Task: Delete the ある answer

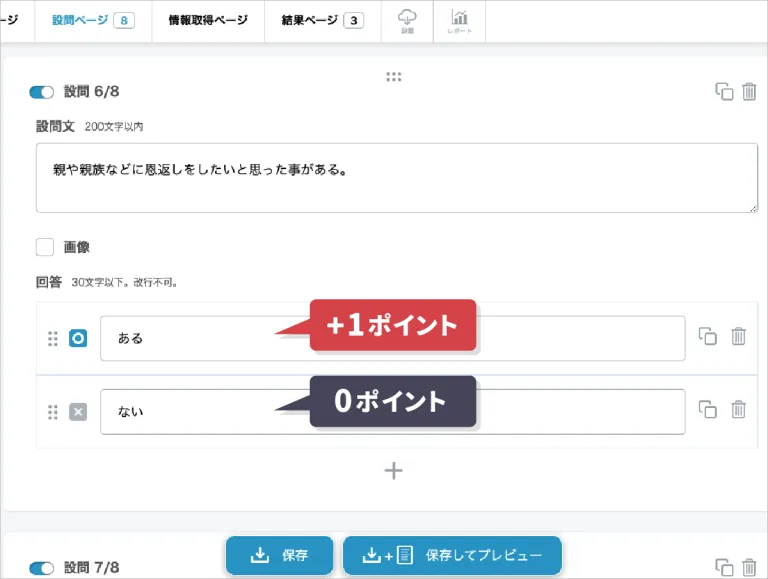Action: coord(739,336)
